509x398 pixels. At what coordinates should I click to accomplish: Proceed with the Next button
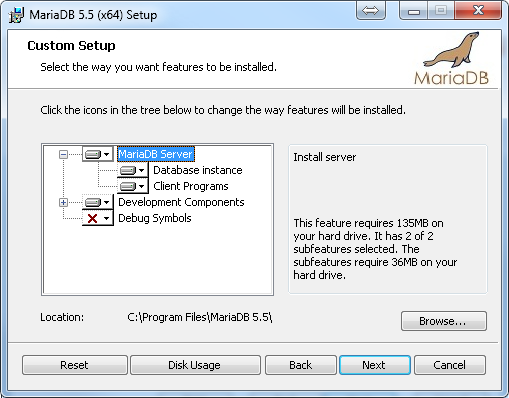click(x=375, y=365)
